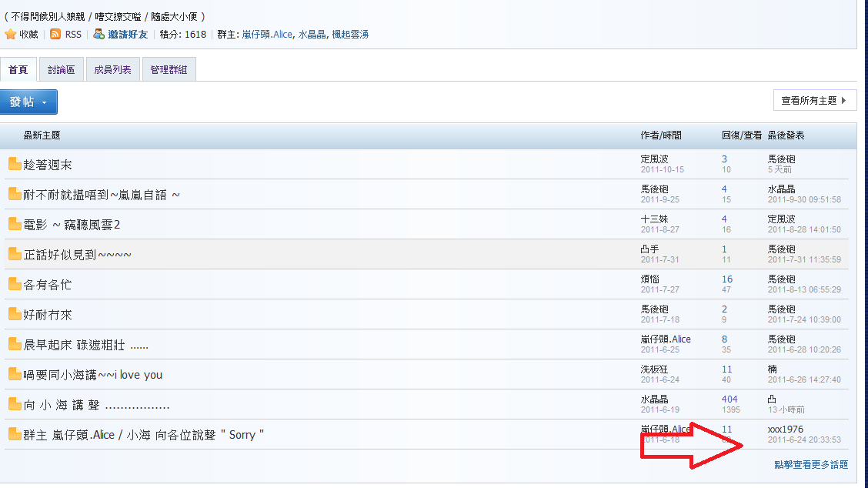Expand 查看所有主題 view all topics button
This screenshot has height=488, width=868.
(x=814, y=100)
